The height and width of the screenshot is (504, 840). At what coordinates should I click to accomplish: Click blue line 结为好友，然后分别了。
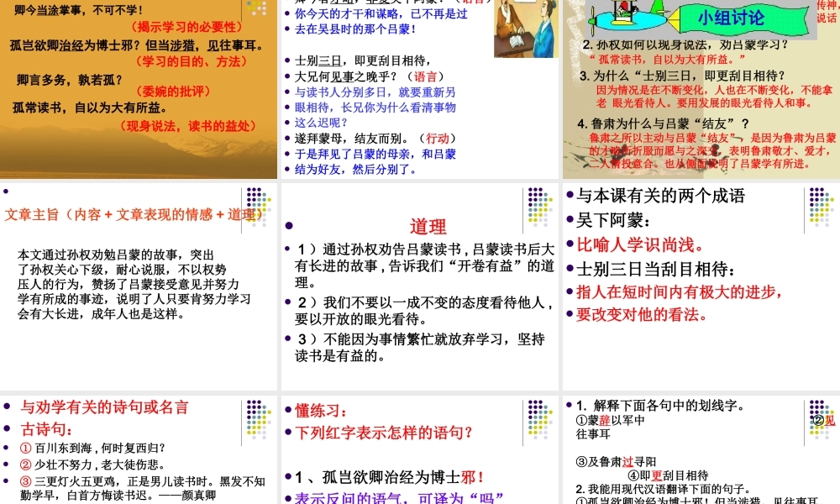point(355,170)
